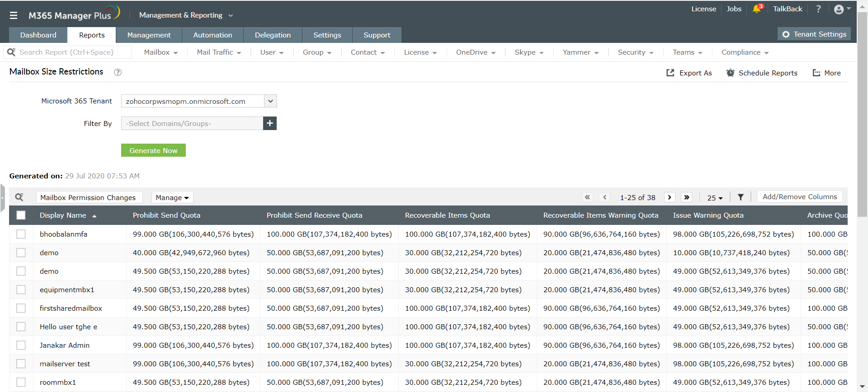Viewport: 868px width, 392px height.
Task: Open the table filter funnel icon
Action: 741,197
